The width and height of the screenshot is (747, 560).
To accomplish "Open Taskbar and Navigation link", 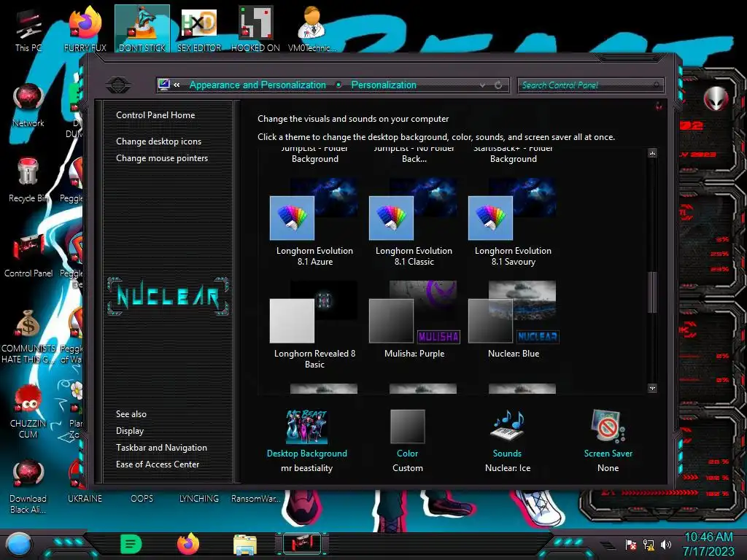I will [161, 448].
